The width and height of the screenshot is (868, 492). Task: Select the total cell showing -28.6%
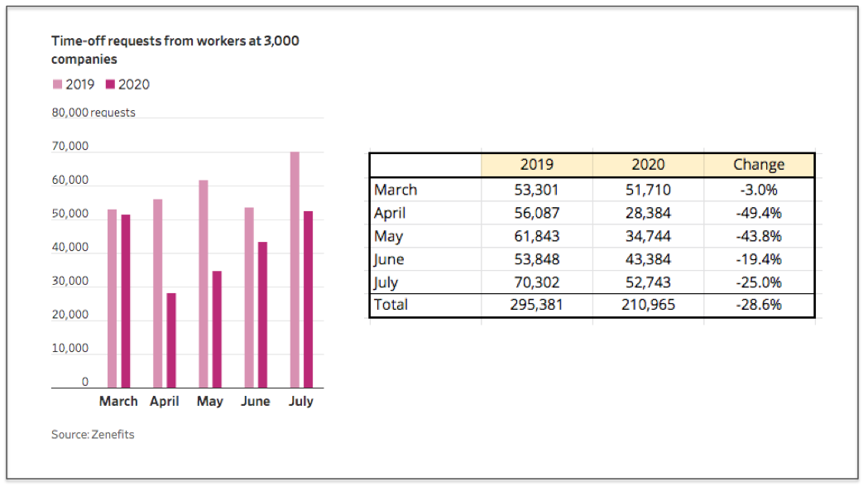click(x=759, y=306)
